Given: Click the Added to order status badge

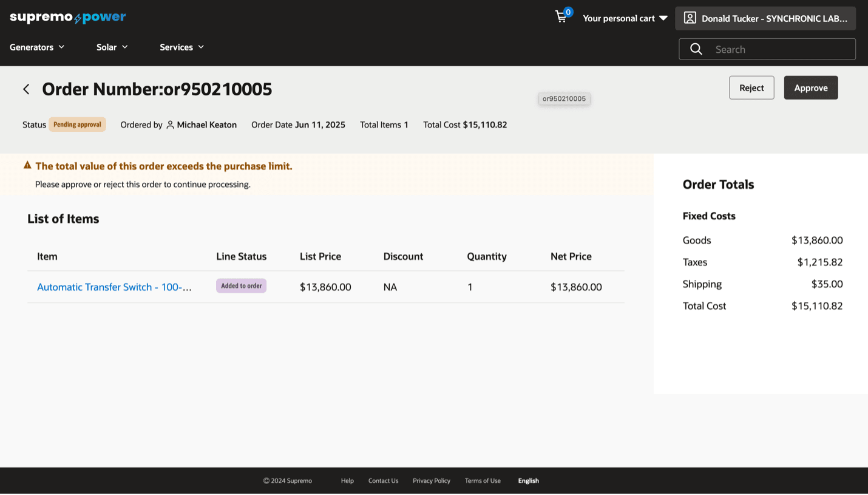Looking at the screenshot, I should point(241,285).
